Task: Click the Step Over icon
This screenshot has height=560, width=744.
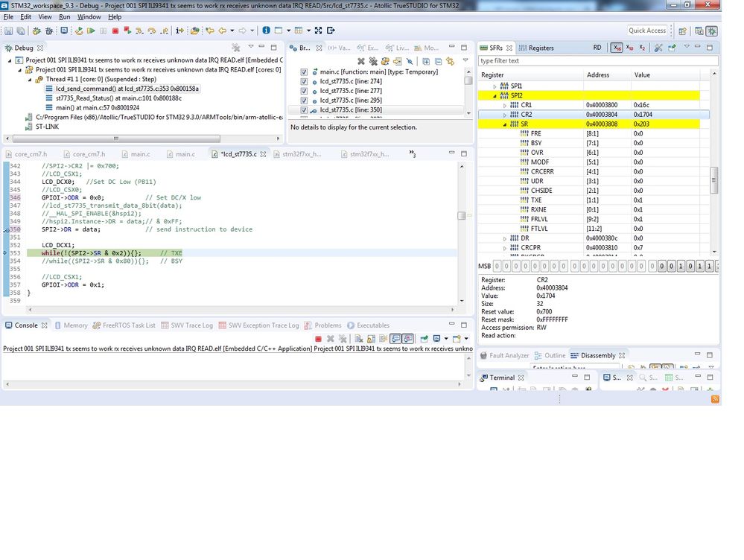Action: coord(152,31)
